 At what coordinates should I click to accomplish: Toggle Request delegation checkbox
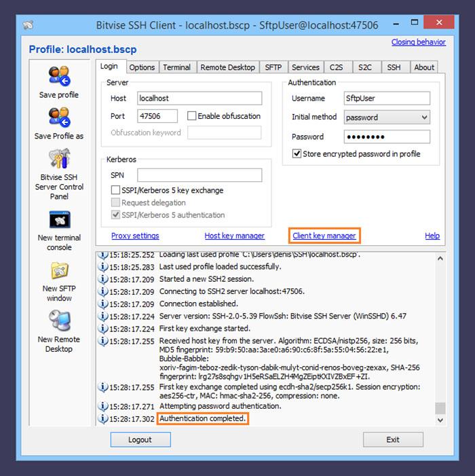(115, 202)
